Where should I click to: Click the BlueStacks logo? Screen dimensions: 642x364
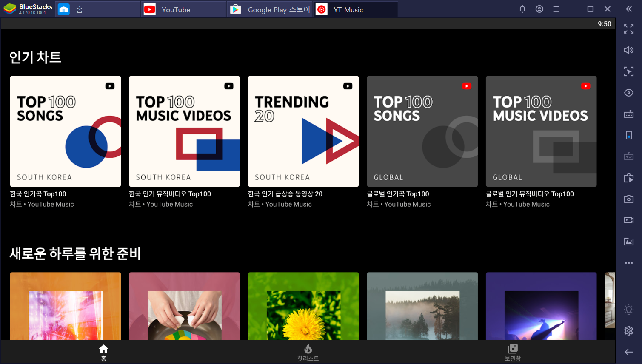coord(10,9)
